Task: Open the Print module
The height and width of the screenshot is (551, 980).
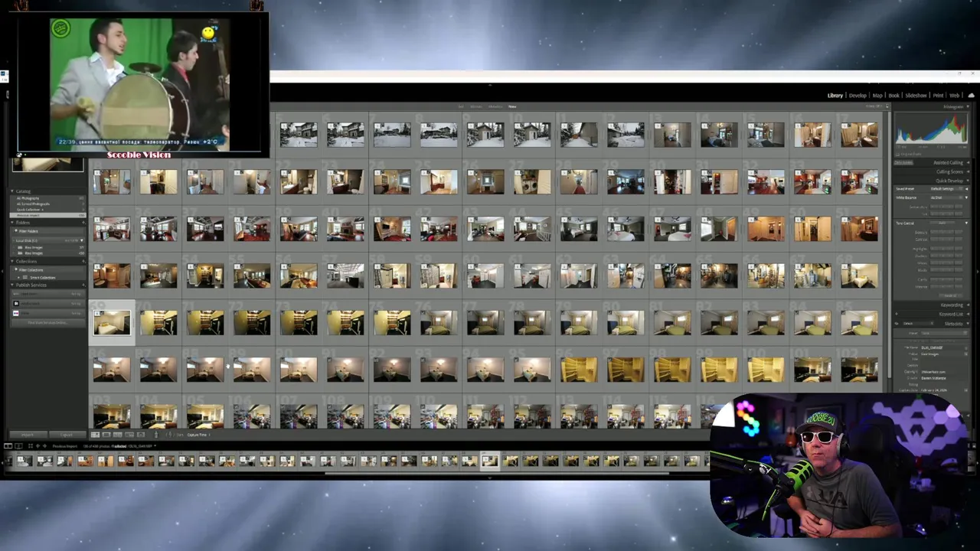Action: click(938, 96)
